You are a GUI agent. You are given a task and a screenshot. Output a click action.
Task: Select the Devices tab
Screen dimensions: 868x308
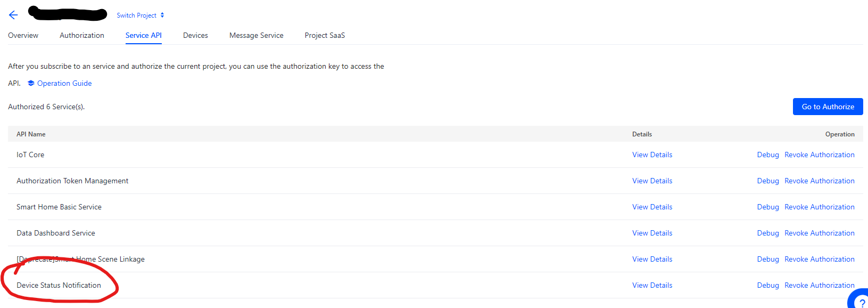pyautogui.click(x=195, y=35)
